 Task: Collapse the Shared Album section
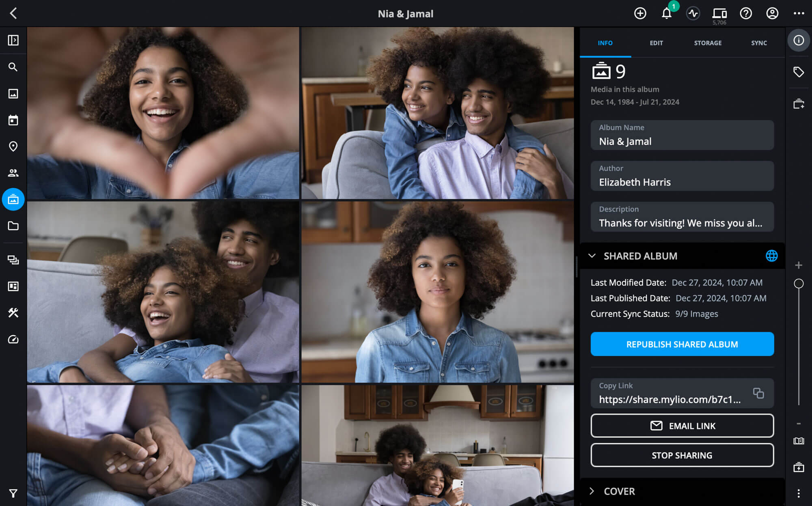592,256
